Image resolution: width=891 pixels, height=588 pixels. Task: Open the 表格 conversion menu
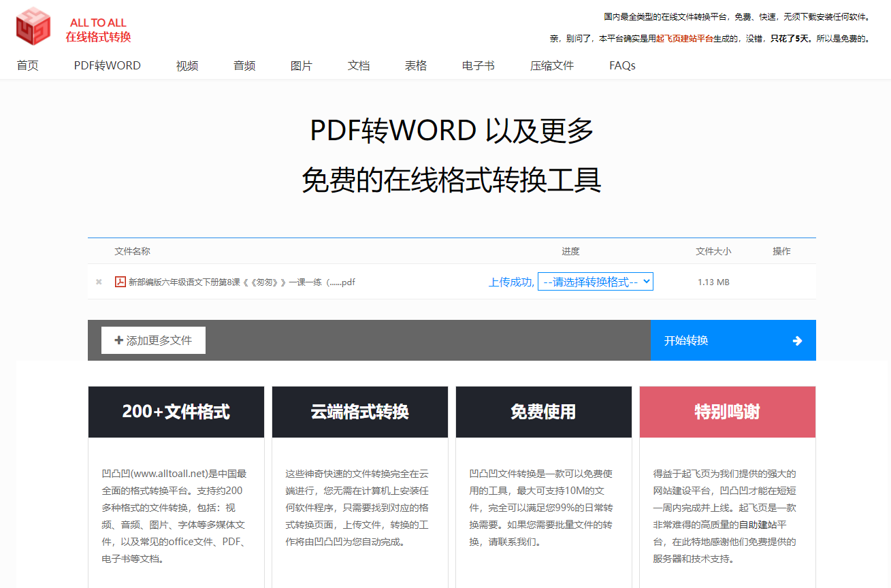[415, 65]
